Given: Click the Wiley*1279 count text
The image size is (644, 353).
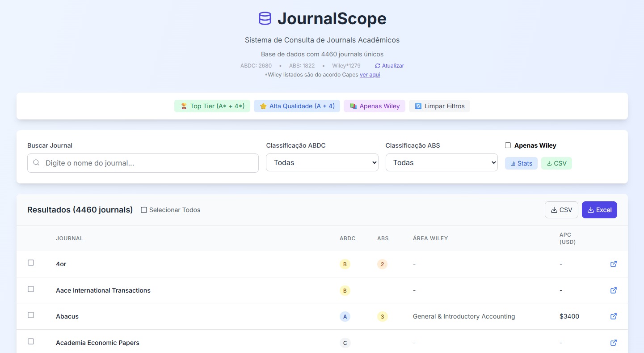Looking at the screenshot, I should coord(346,66).
